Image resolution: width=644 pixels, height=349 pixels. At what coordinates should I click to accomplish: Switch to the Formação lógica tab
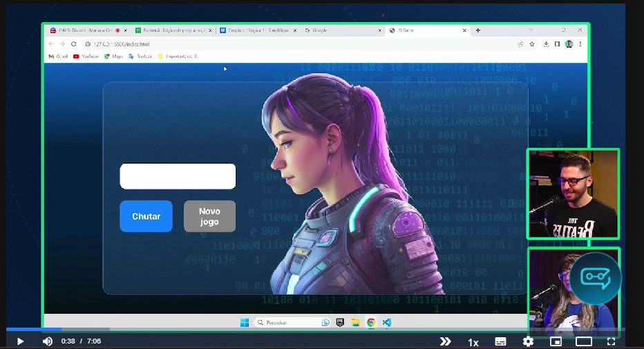173,30
